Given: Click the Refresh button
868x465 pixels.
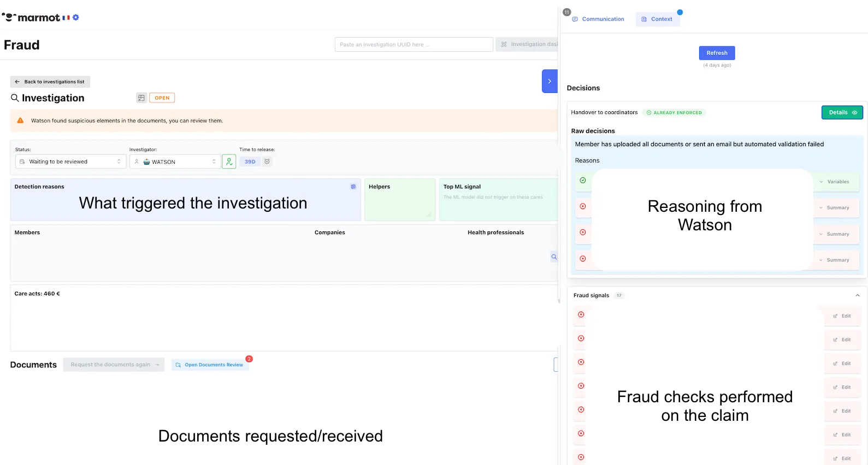Looking at the screenshot, I should (x=717, y=53).
